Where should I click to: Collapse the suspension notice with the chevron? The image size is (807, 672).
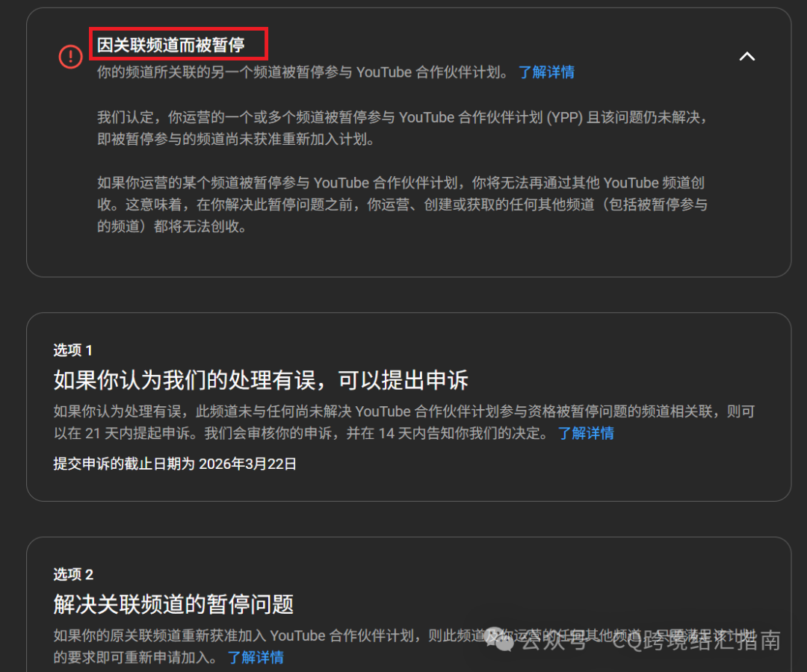tap(746, 57)
